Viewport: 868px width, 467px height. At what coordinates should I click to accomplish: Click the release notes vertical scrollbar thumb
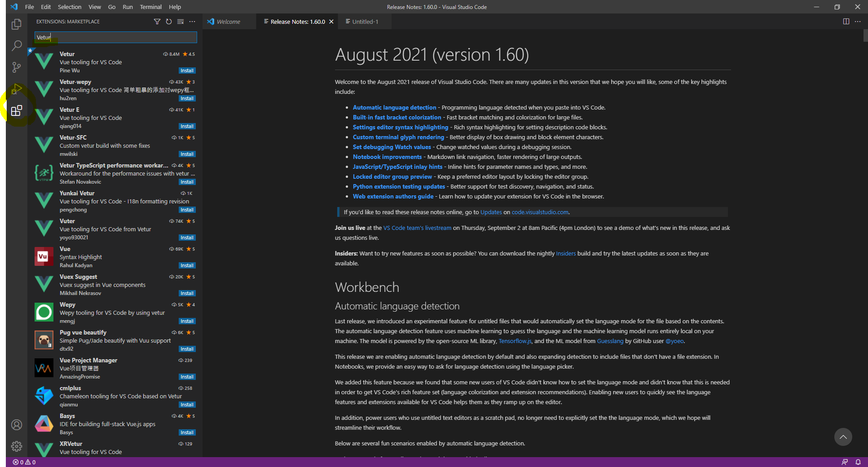[865, 35]
